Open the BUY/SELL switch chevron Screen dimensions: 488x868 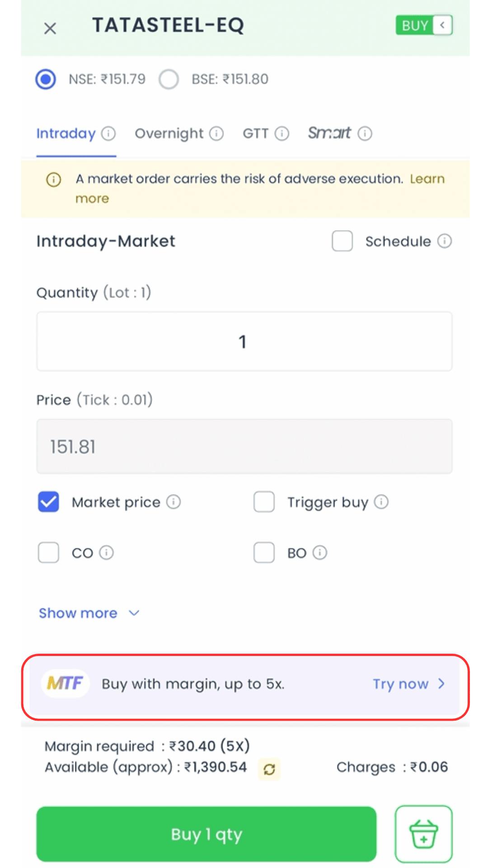pos(442,25)
